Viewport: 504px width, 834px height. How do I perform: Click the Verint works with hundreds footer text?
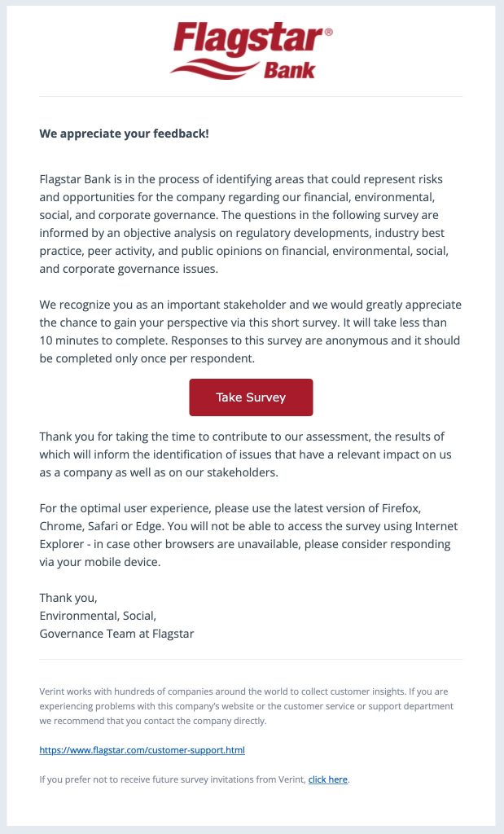[x=246, y=706]
